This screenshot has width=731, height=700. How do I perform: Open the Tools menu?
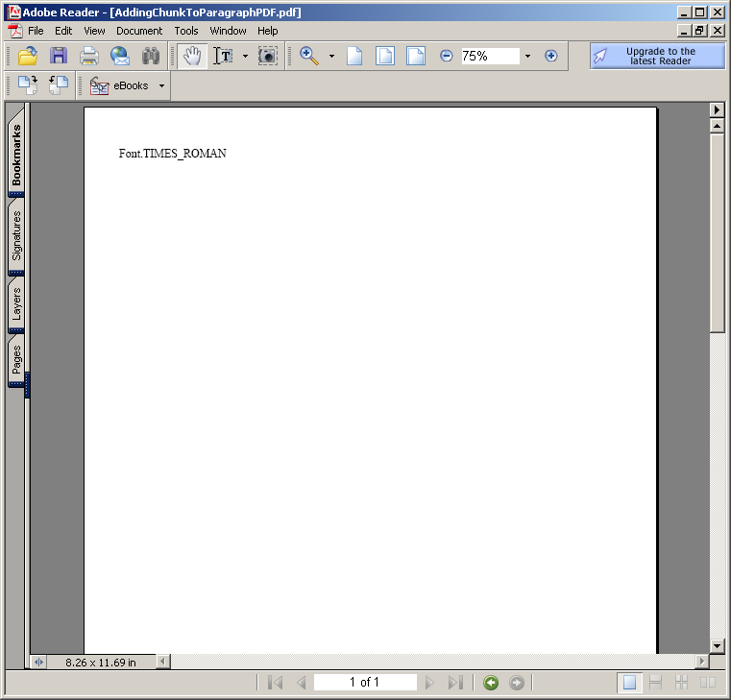point(186,31)
